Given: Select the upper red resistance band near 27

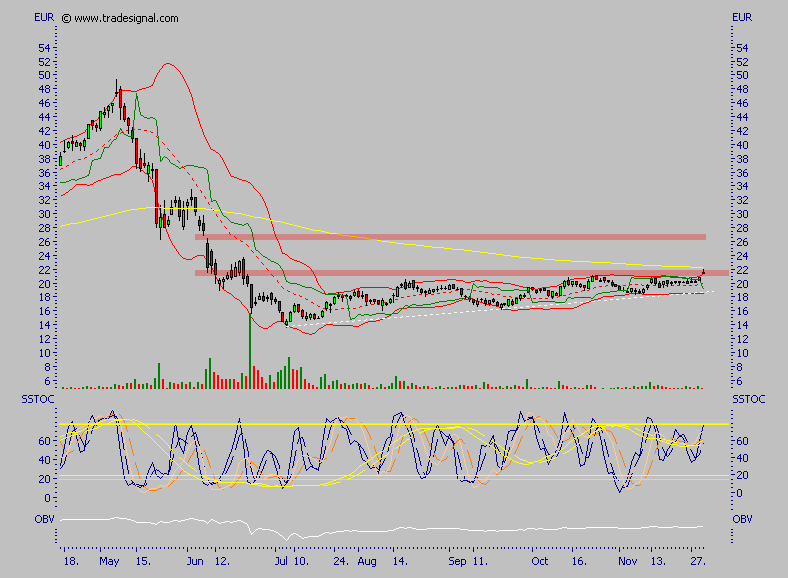Looking at the screenshot, I should [450, 237].
